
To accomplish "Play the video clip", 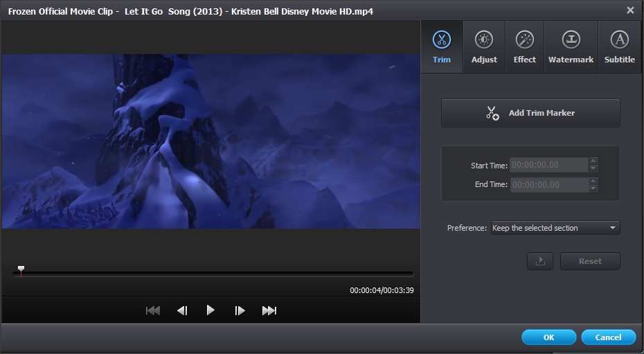I will click(x=211, y=310).
